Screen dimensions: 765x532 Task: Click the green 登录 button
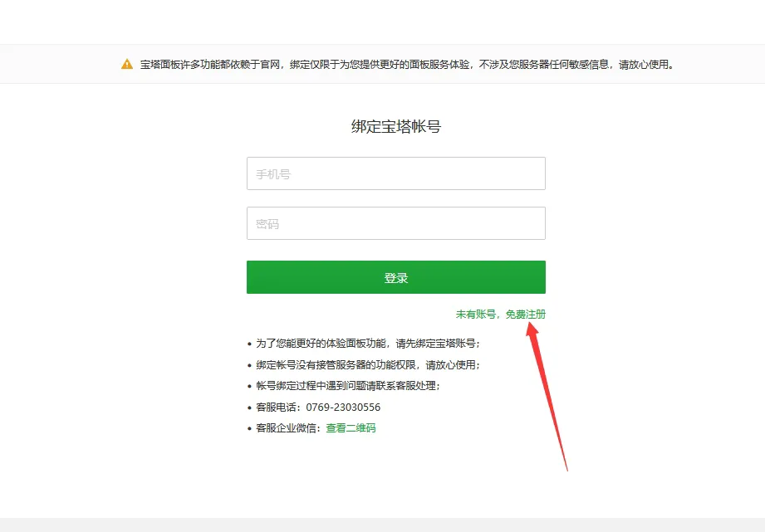395,277
